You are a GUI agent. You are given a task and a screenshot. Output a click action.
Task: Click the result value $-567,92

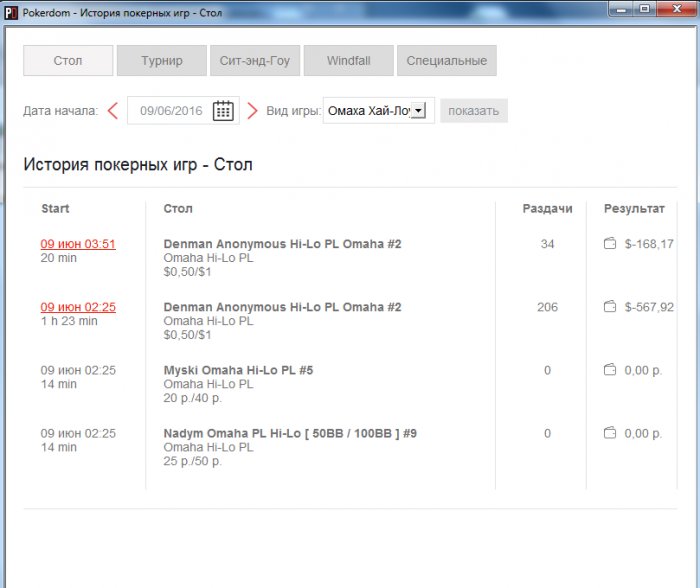[649, 307]
